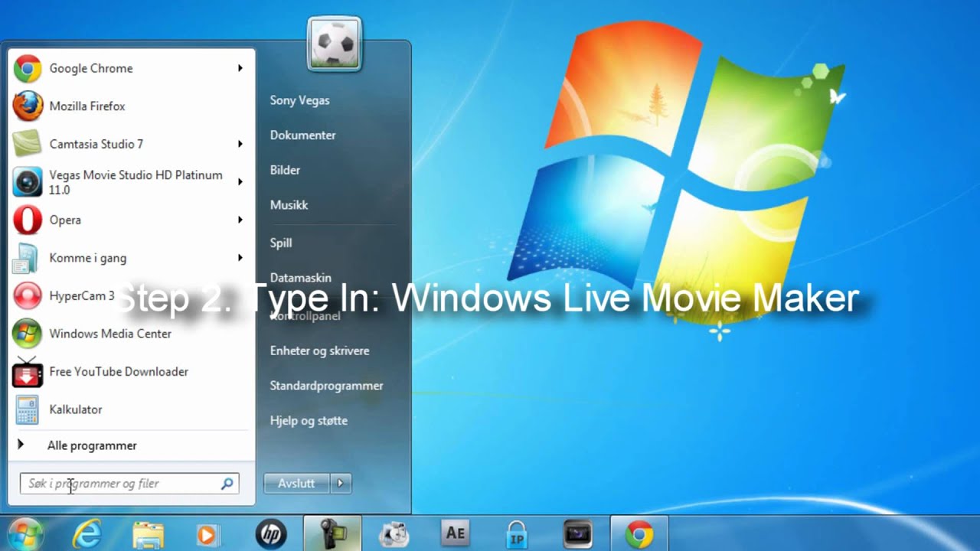Open Dokumenter in Start menu right pane
This screenshot has height=551, width=980.
click(x=302, y=135)
